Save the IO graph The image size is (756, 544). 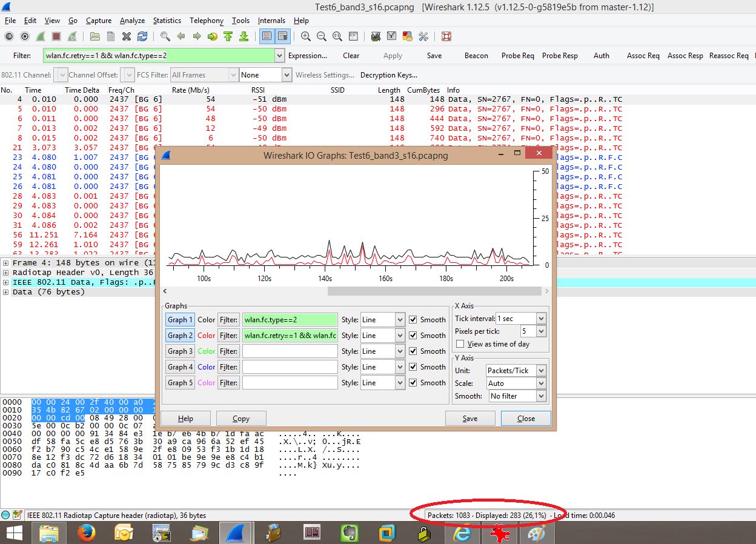[470, 418]
